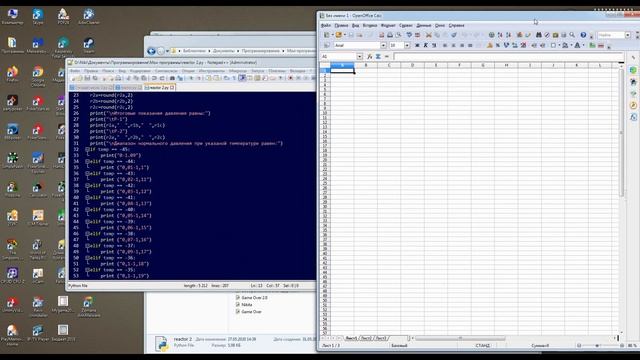Screen dimensions: 640x360
Task: Open the Navigator compass icon in Calc toolbar
Action: (547, 35)
